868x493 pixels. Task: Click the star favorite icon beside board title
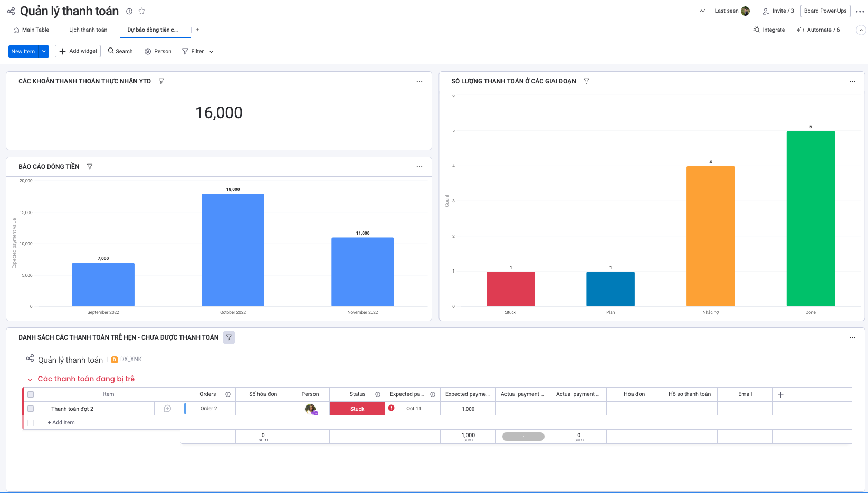(x=141, y=11)
